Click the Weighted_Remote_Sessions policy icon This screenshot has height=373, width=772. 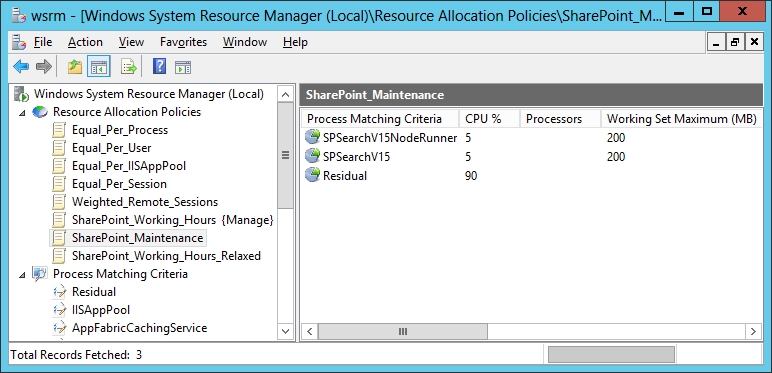click(59, 202)
